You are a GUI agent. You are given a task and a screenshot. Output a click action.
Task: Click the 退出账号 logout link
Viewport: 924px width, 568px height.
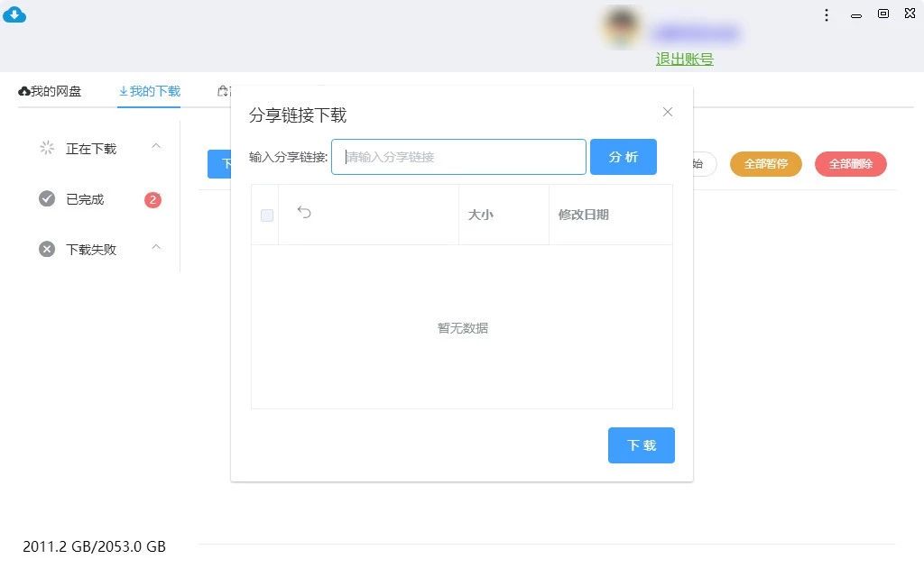[x=684, y=59]
